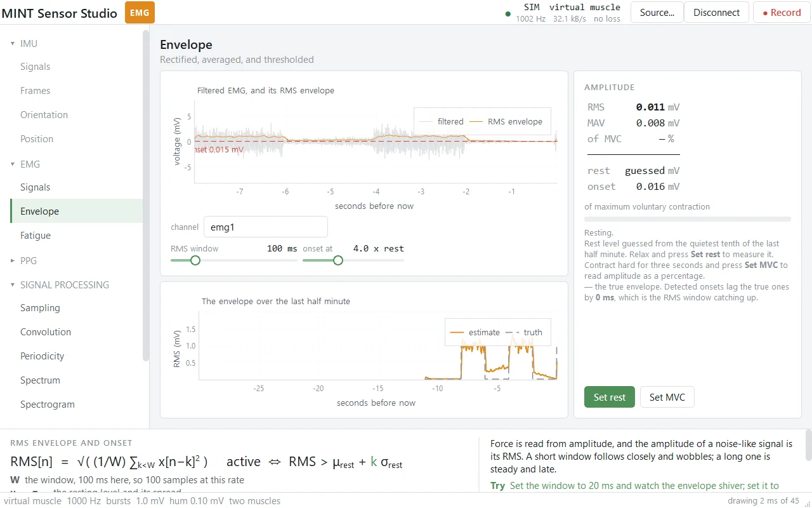Click the Set MVC button
The width and height of the screenshot is (812, 508).
coord(667,398)
